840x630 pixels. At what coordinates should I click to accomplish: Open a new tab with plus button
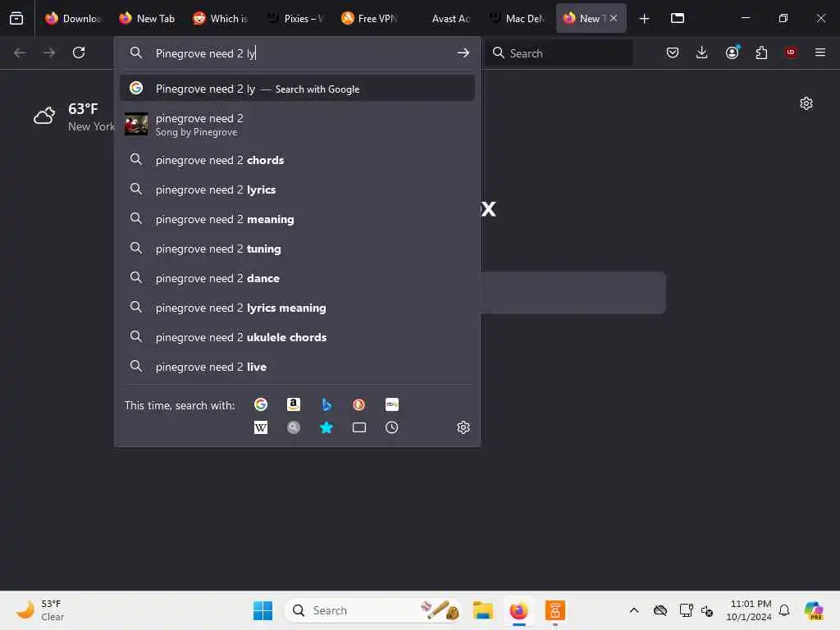tap(645, 19)
